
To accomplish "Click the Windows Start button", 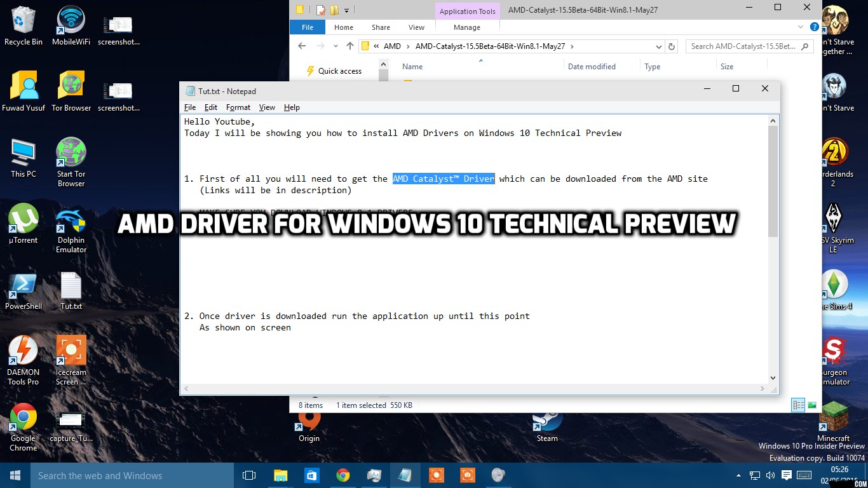I will point(15,475).
